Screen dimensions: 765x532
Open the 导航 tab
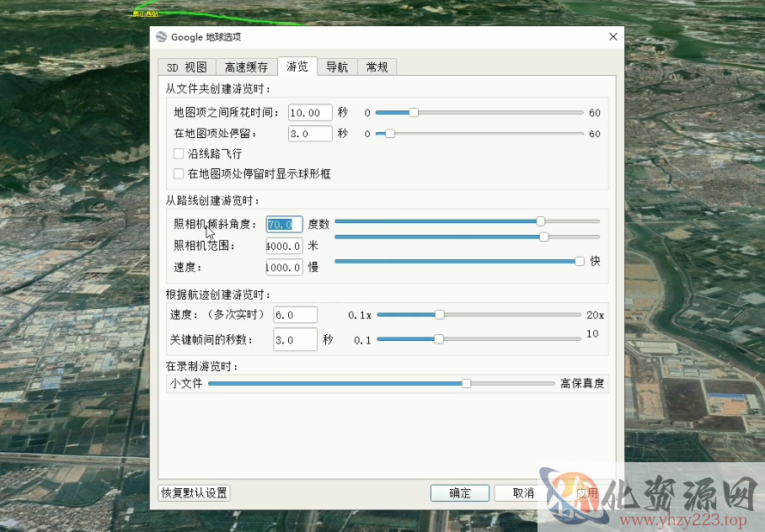[x=337, y=66]
